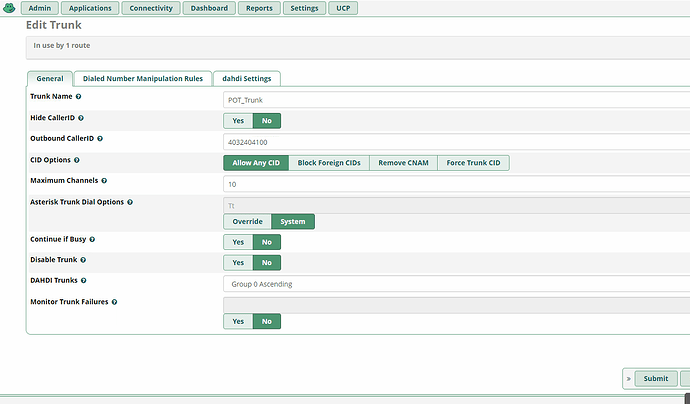The width and height of the screenshot is (690, 404).
Task: Set Hide CallerID to Yes
Action: click(x=238, y=121)
